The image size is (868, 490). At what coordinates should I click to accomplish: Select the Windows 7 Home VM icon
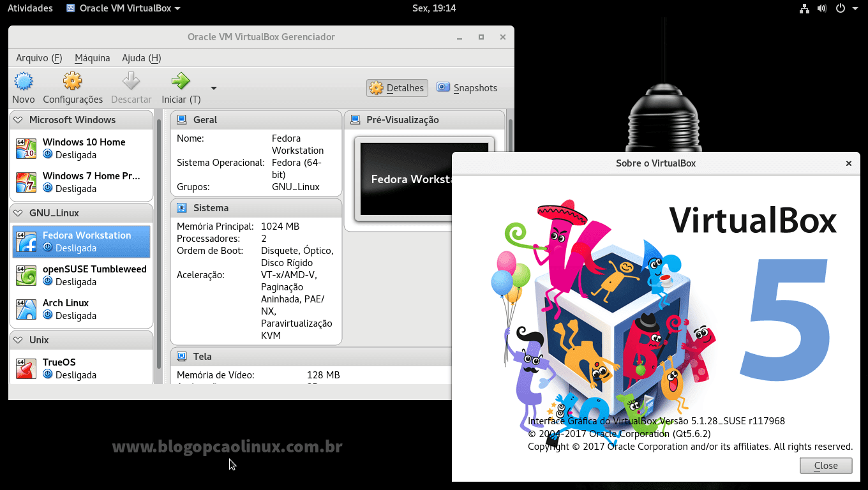click(26, 182)
